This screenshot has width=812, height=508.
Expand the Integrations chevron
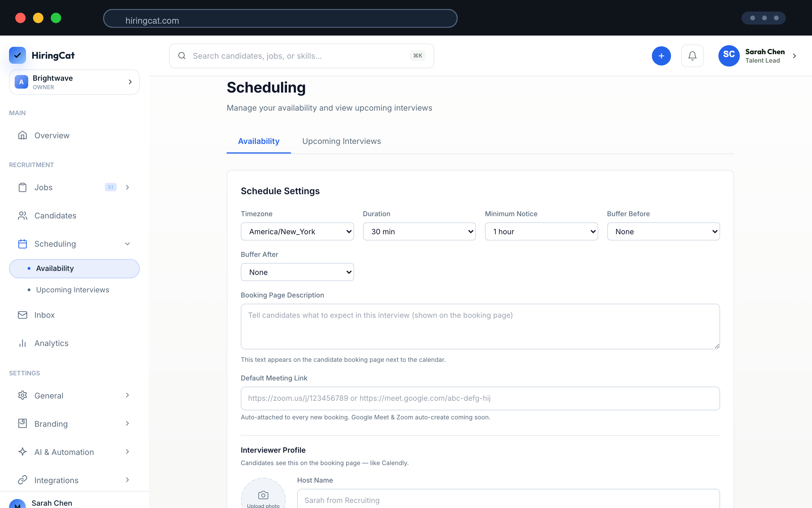click(127, 480)
